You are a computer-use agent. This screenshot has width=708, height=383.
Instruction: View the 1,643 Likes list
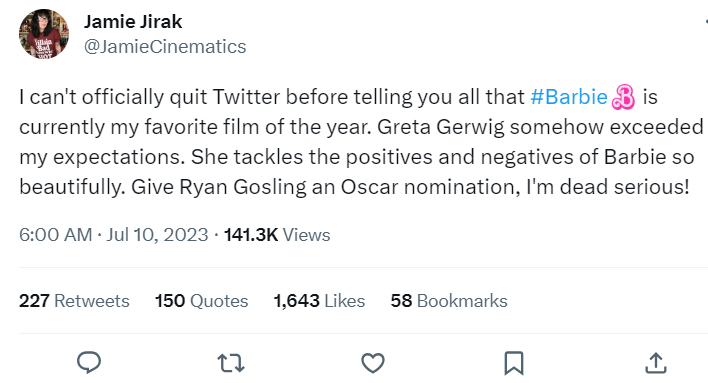click(319, 301)
